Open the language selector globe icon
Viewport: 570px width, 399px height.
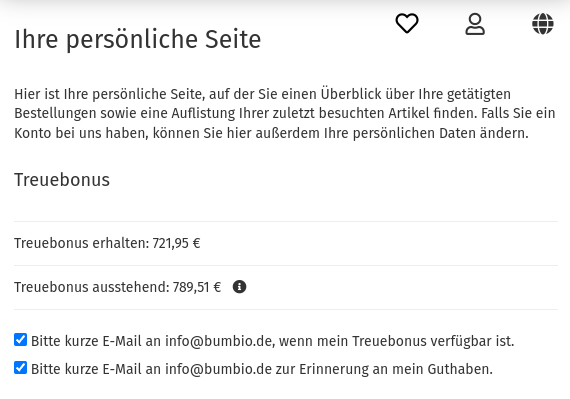(x=543, y=24)
